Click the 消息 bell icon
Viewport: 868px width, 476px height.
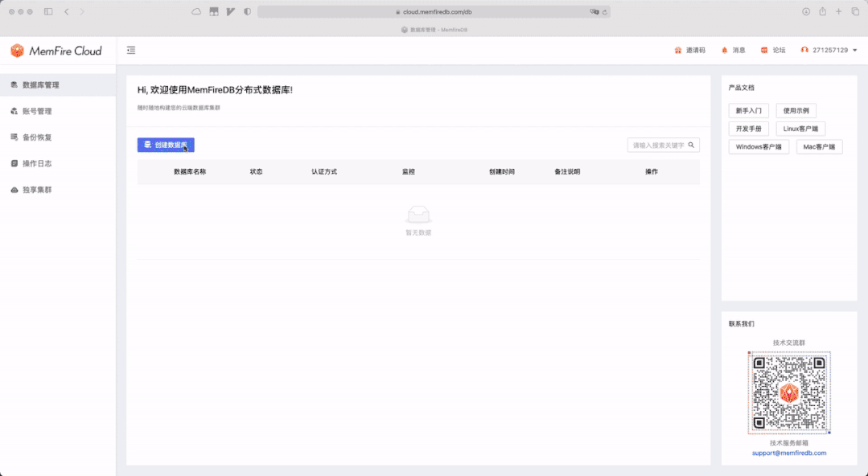click(x=725, y=51)
